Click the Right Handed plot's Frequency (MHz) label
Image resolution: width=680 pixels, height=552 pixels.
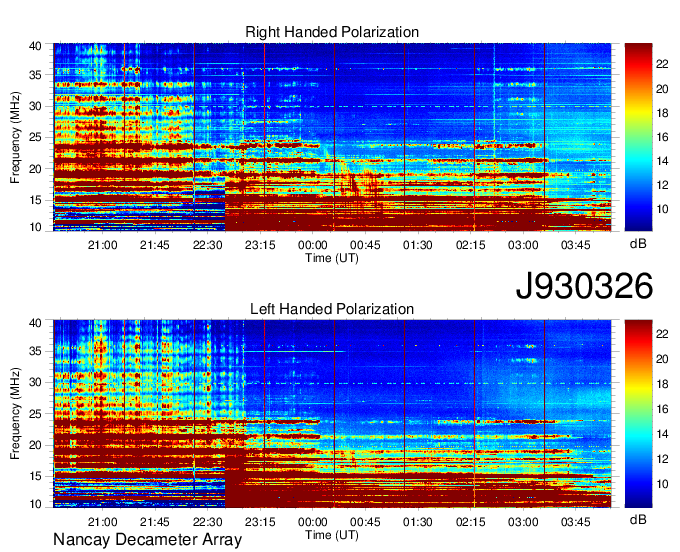click(15, 137)
